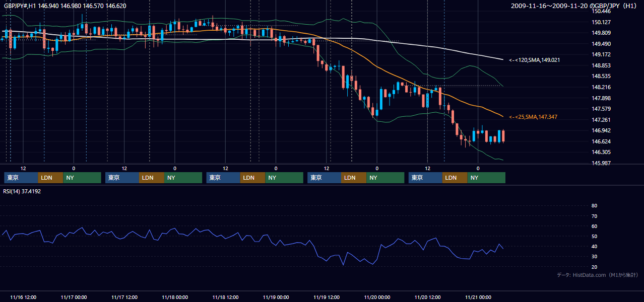
Task: Click the 11/16 12:00 time axis label
Action: pyautogui.click(x=23, y=297)
